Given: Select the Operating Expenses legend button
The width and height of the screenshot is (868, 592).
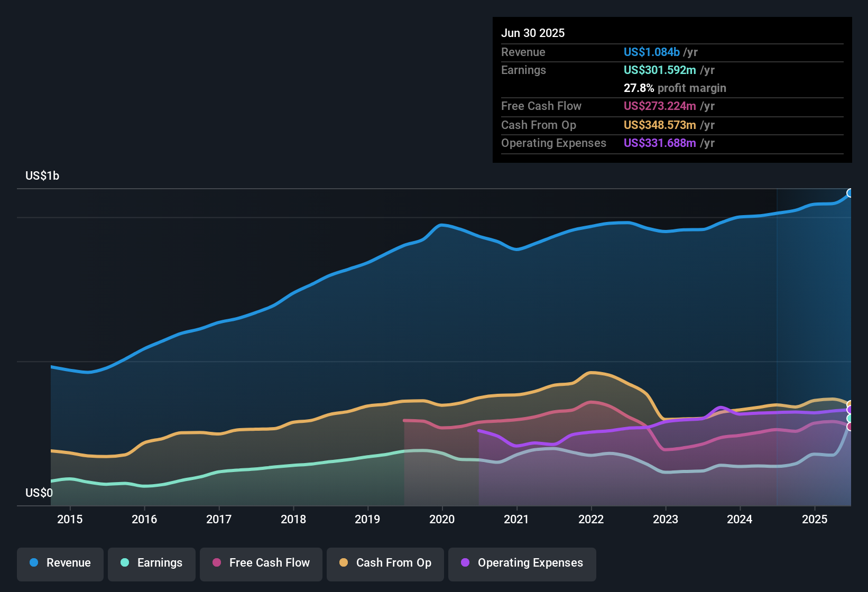Looking at the screenshot, I should click(522, 563).
